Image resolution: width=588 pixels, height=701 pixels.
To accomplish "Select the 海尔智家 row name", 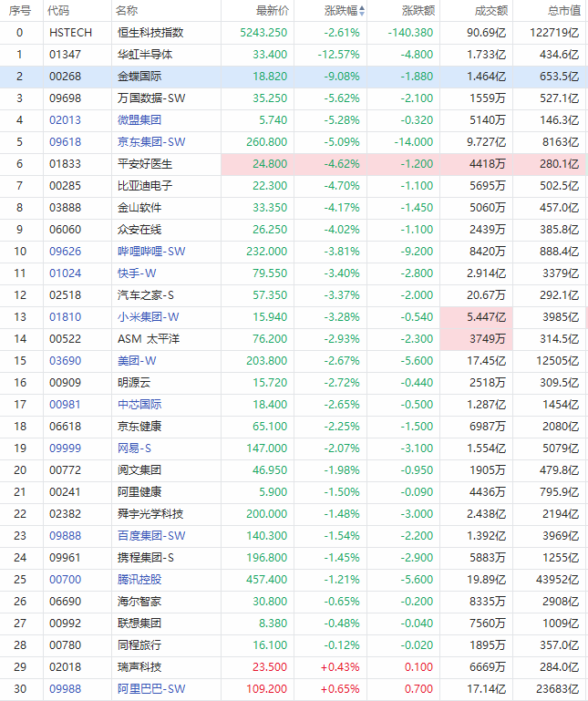I will coord(139,602).
